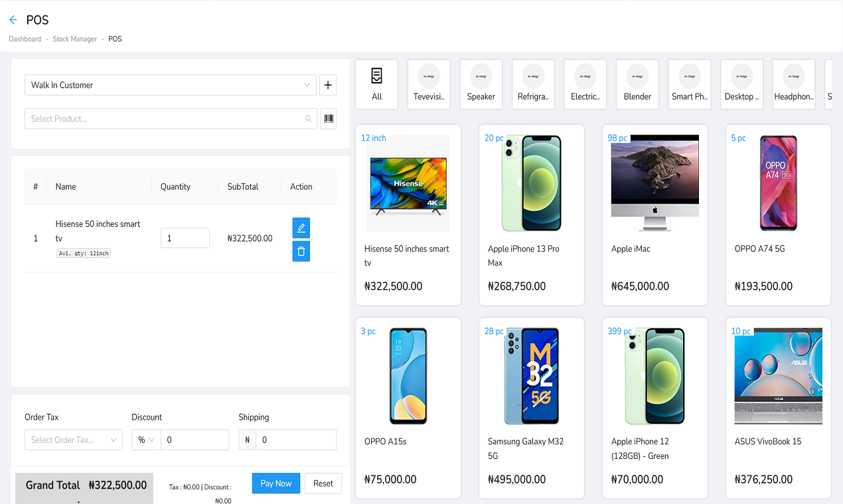Image resolution: width=843 pixels, height=504 pixels.
Task: Focus the quantity field for Hisense tv
Action: coord(185,238)
